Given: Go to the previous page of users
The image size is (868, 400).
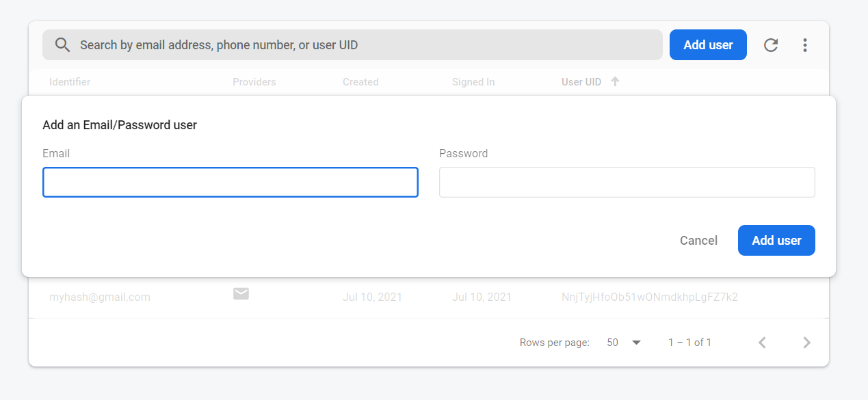Looking at the screenshot, I should pos(762,343).
